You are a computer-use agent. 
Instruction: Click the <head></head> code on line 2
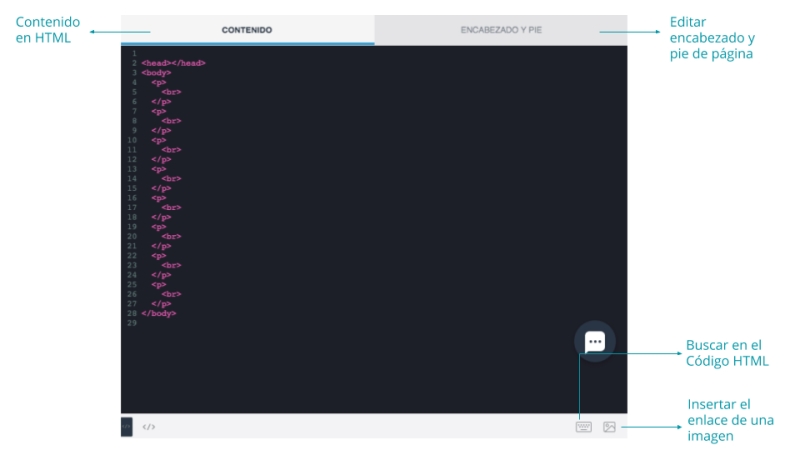[x=173, y=63]
